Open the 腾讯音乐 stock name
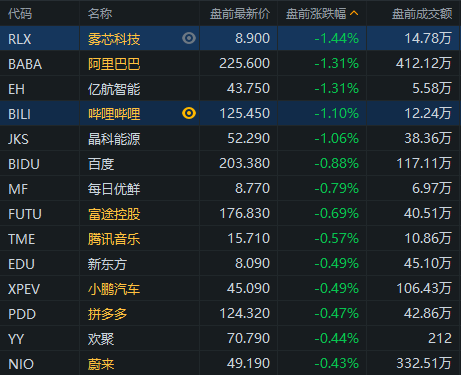This screenshot has width=461, height=375. 114,239
